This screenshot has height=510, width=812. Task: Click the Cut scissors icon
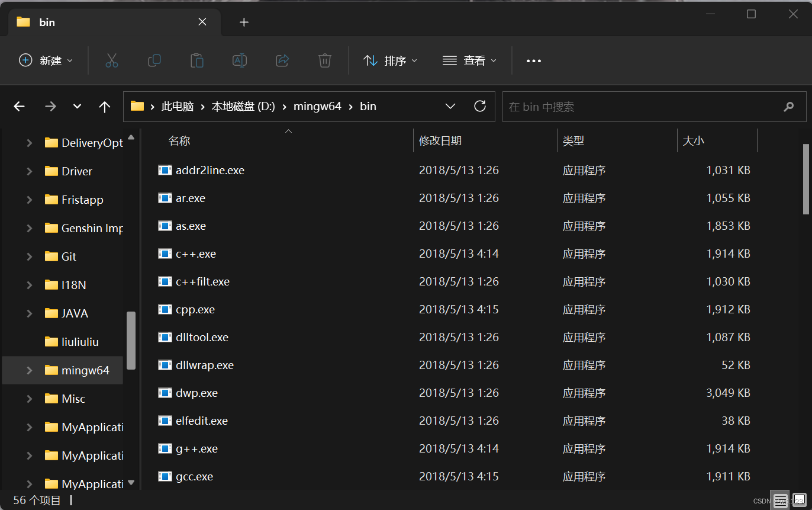112,60
